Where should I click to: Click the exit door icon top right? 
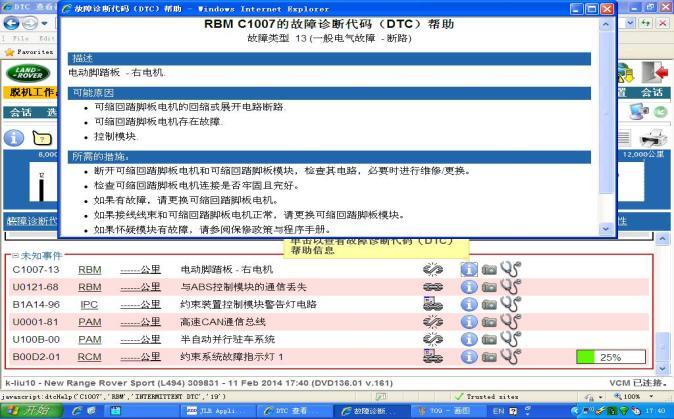(x=654, y=73)
